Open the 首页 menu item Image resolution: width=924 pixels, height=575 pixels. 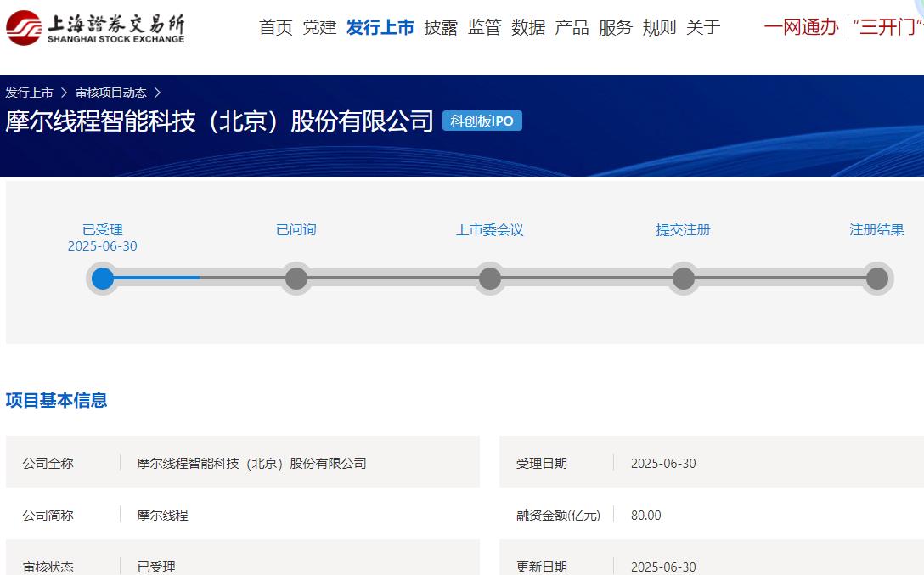coord(276,27)
